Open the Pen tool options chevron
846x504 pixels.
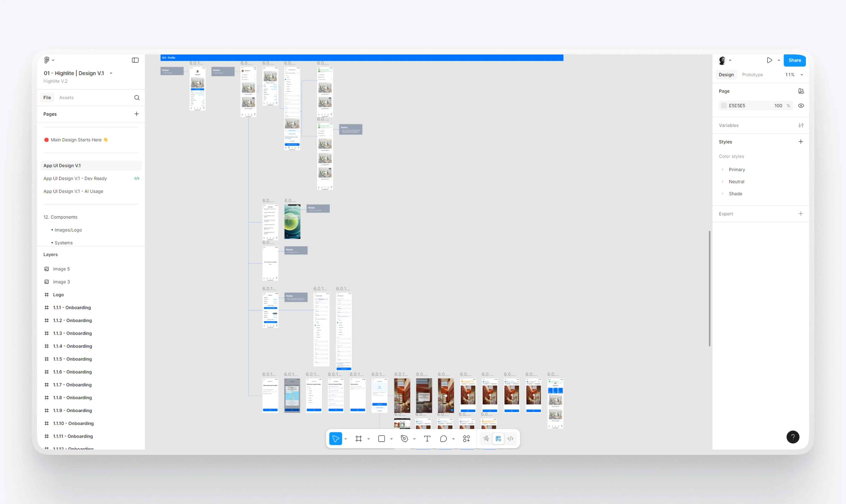point(414,439)
